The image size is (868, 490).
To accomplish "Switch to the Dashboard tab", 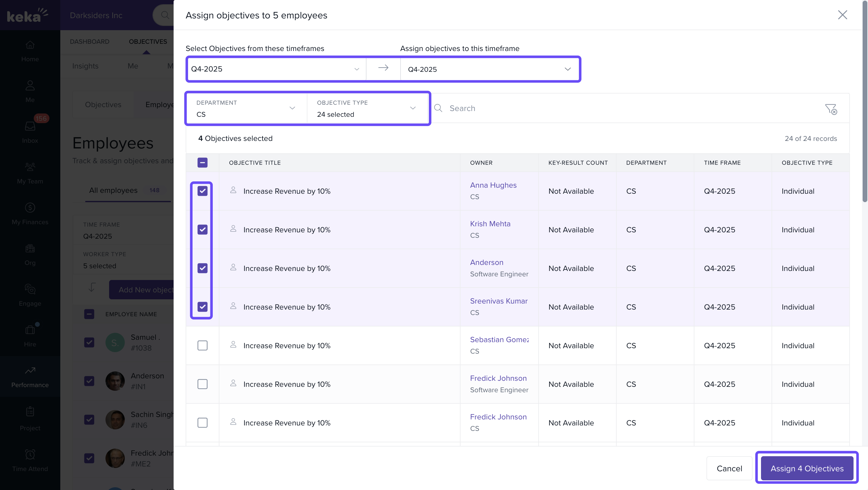I will (x=90, y=41).
